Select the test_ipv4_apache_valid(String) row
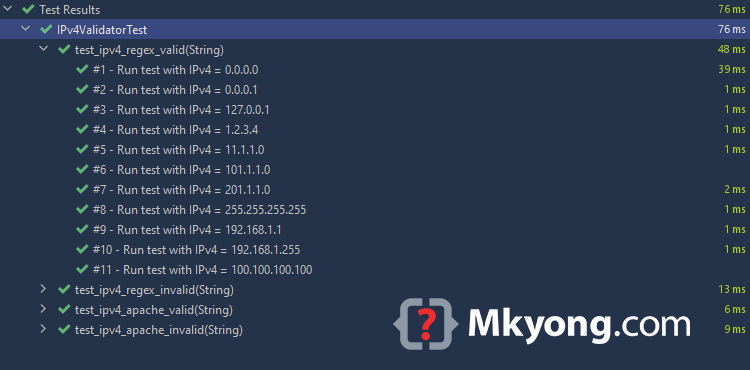Screen dimensions: 750x370 coord(154,310)
